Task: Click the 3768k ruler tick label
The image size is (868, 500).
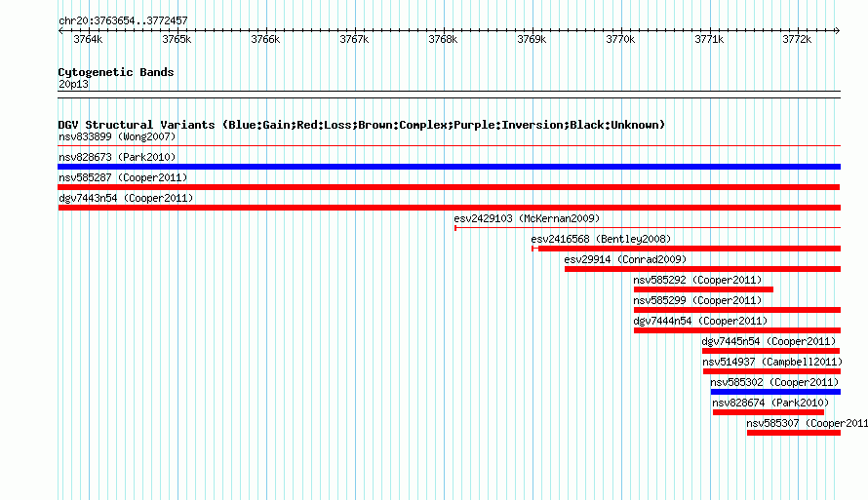Action: [443, 39]
